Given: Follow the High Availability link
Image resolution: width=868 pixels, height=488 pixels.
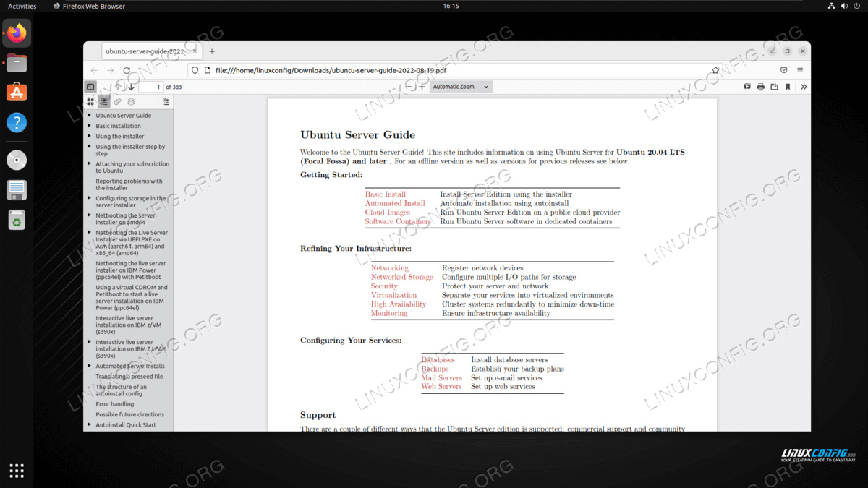Looking at the screenshot, I should tap(399, 304).
